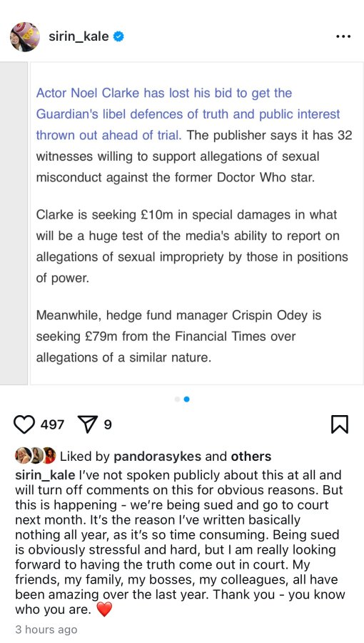The height and width of the screenshot is (643, 364).
Task: View the like count of 497
Action: click(x=52, y=424)
